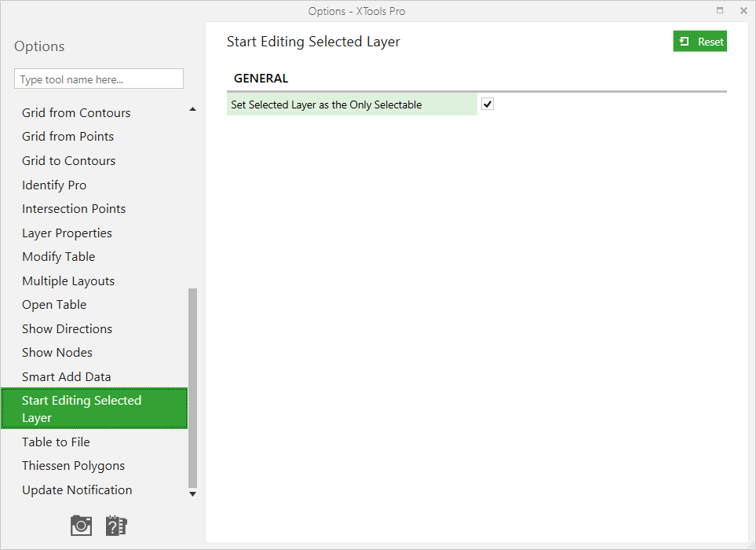The width and height of the screenshot is (756, 550).
Task: Open Table to File options
Action: (x=56, y=442)
